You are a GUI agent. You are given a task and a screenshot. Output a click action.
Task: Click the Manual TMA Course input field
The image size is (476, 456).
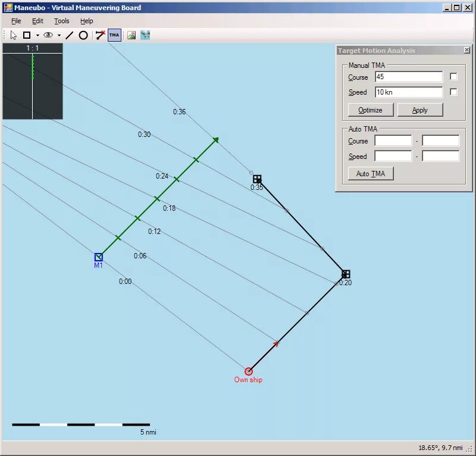pos(408,77)
